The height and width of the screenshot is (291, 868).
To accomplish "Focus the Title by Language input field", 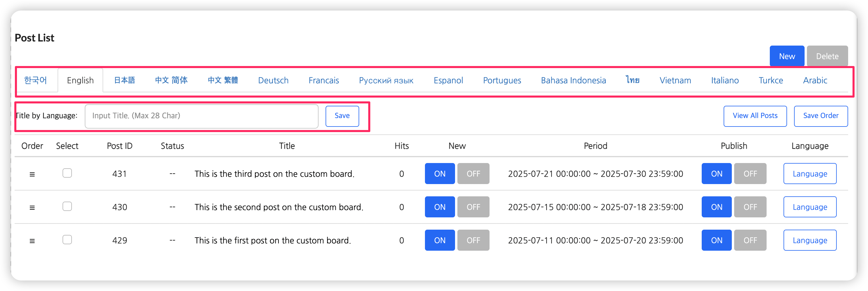I will point(201,116).
